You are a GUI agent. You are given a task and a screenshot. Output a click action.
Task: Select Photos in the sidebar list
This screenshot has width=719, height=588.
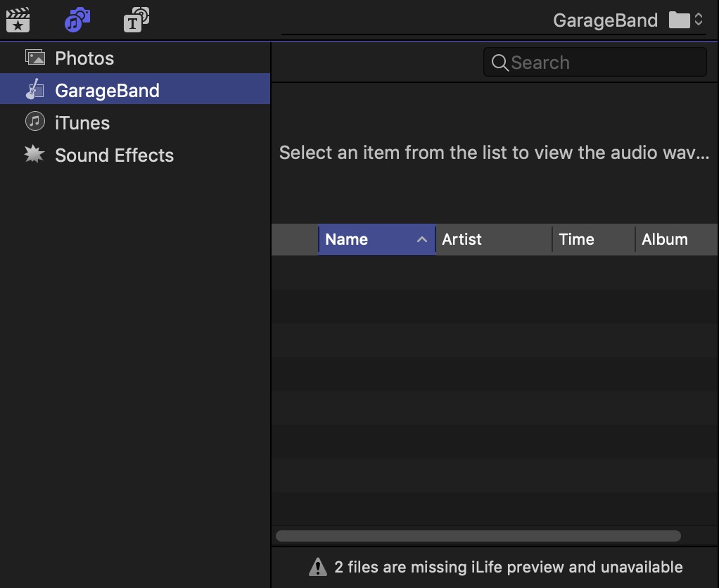point(84,58)
